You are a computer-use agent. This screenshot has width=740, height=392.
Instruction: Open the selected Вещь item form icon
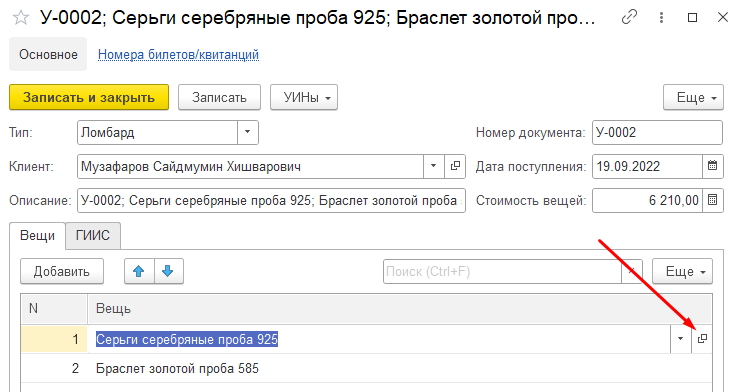702,339
